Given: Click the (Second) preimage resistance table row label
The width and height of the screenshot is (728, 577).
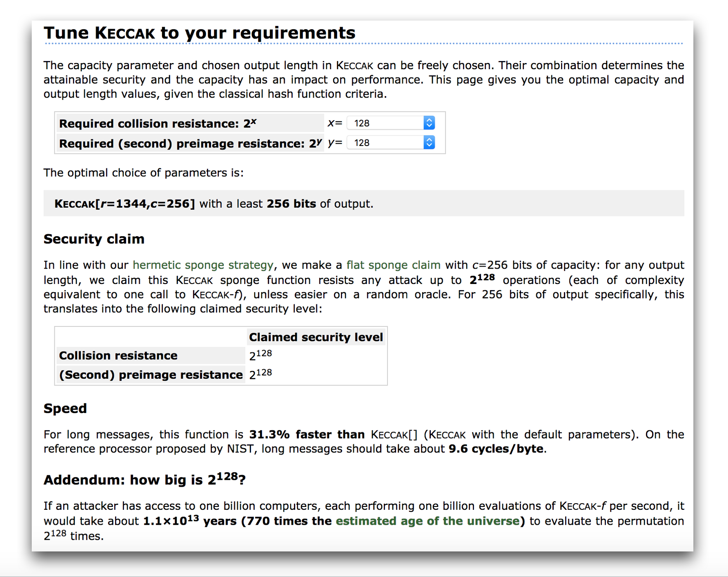Looking at the screenshot, I should point(151,375).
